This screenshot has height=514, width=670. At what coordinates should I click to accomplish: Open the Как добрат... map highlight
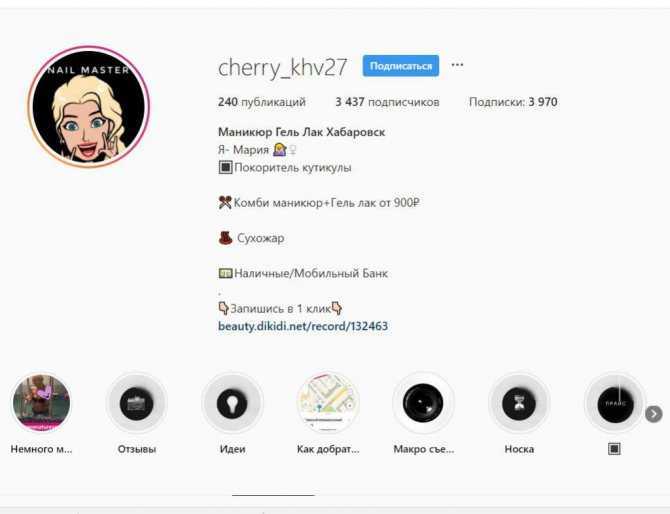[x=328, y=403]
